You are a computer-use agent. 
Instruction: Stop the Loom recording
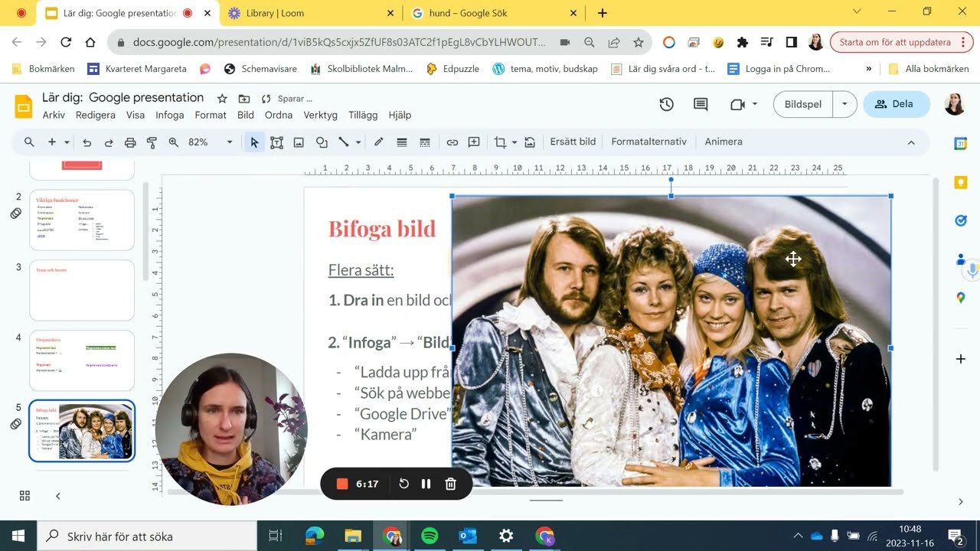point(342,484)
